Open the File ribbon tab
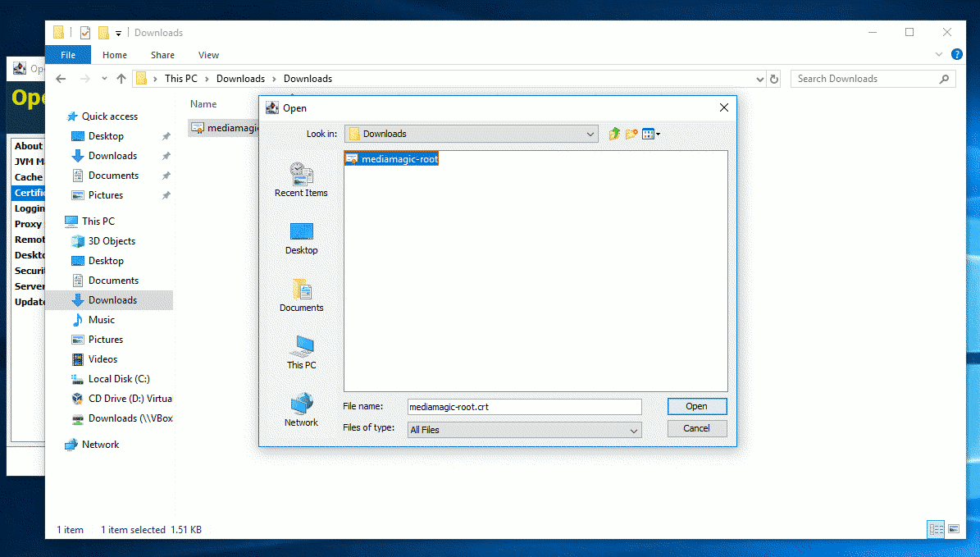 (68, 55)
